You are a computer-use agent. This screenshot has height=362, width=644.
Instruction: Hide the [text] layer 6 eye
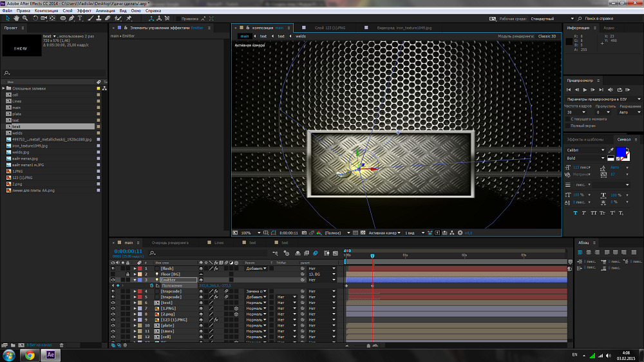(x=113, y=303)
